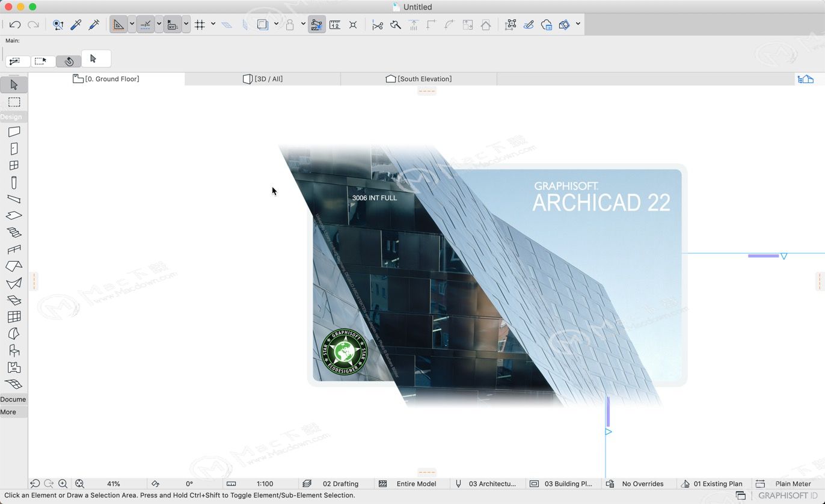Image resolution: width=825 pixels, height=504 pixels.
Task: Click the Adjust hammer tool
Action: [395, 25]
